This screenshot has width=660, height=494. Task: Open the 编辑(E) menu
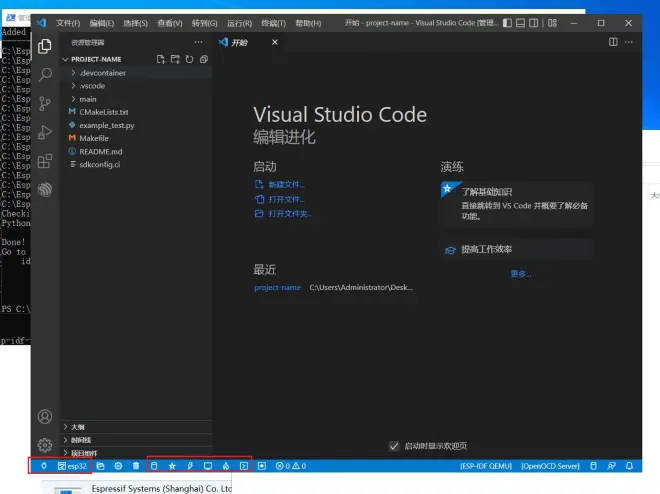pos(101,23)
